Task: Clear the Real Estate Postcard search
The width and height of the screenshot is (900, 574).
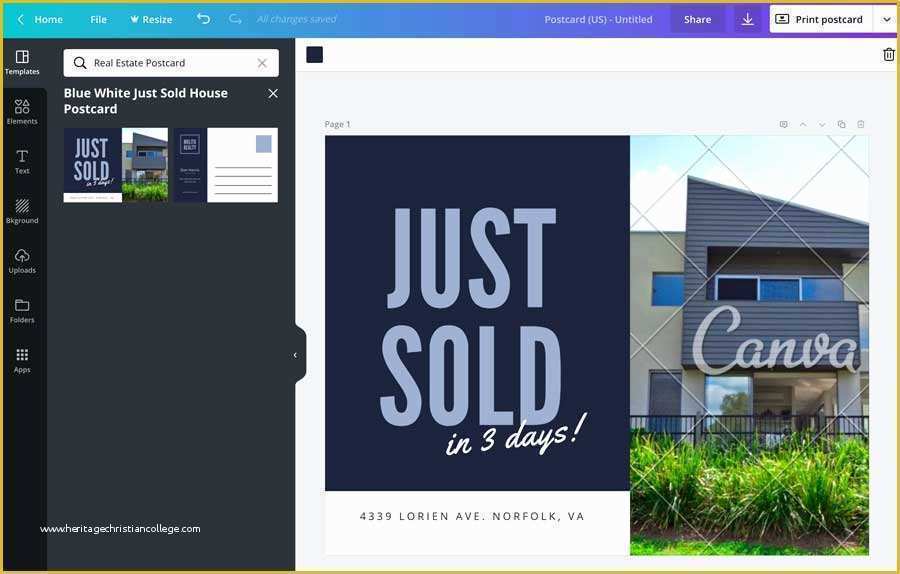Action: 262,63
